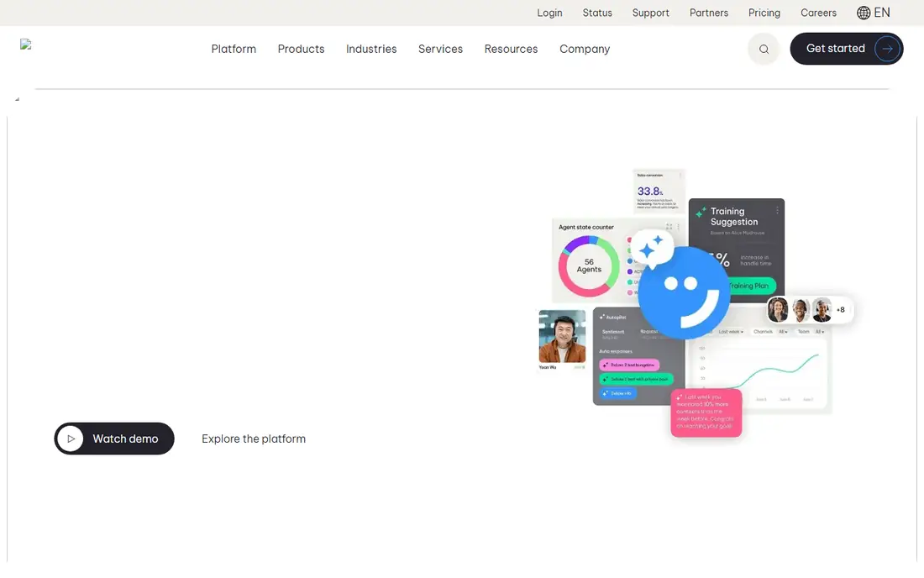924x578 pixels.
Task: Click the blue smiley face mascot image
Action: pyautogui.click(x=684, y=293)
